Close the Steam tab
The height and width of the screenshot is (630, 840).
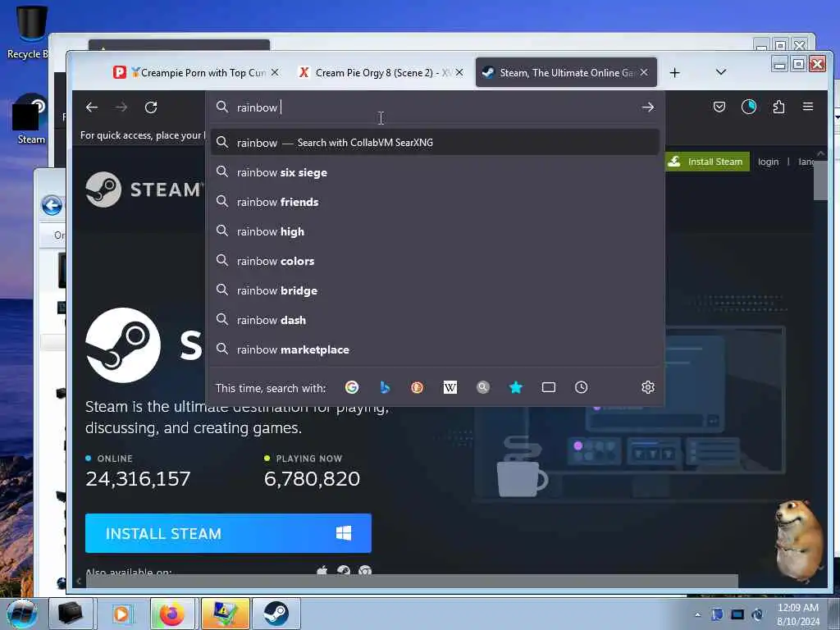(x=644, y=72)
